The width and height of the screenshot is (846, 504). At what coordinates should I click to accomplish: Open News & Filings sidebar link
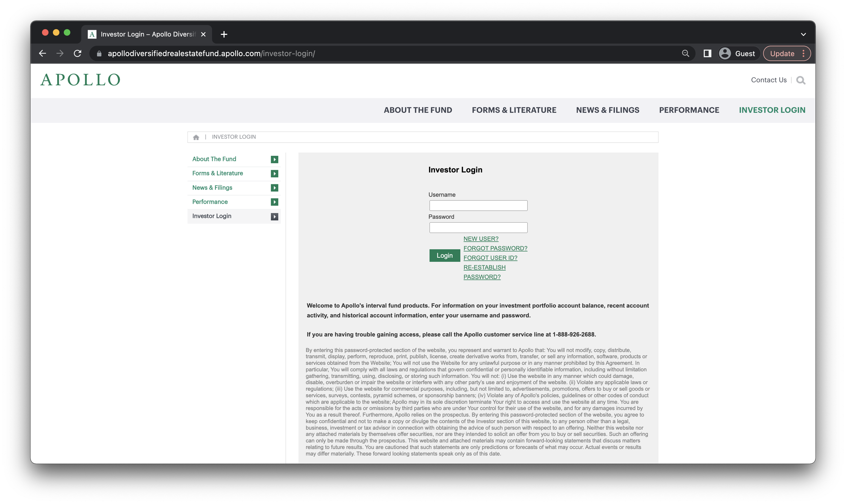213,187
